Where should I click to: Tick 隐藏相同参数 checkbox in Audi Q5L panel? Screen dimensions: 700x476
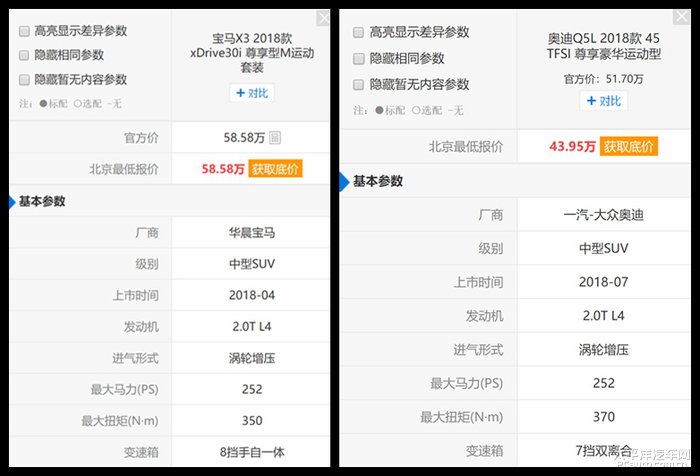[358, 58]
